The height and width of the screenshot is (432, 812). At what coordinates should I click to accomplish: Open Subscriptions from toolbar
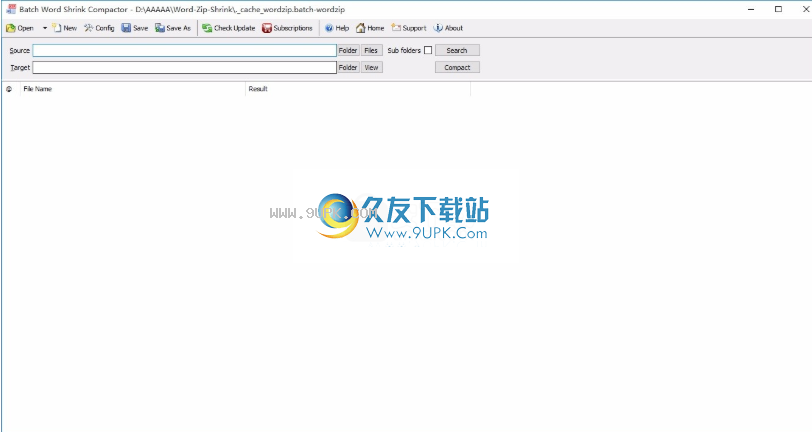[x=287, y=28]
